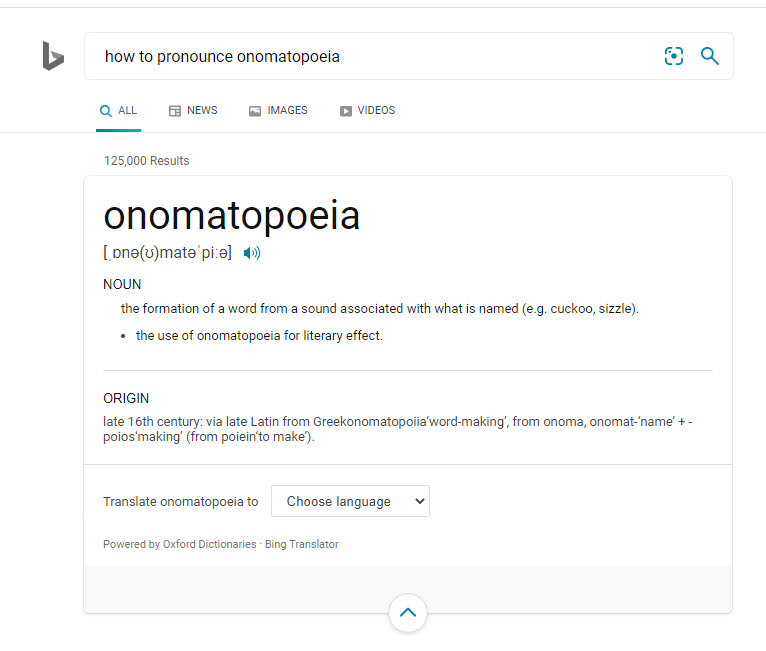
Task: Click the phonetic transcription text
Action: tap(167, 253)
